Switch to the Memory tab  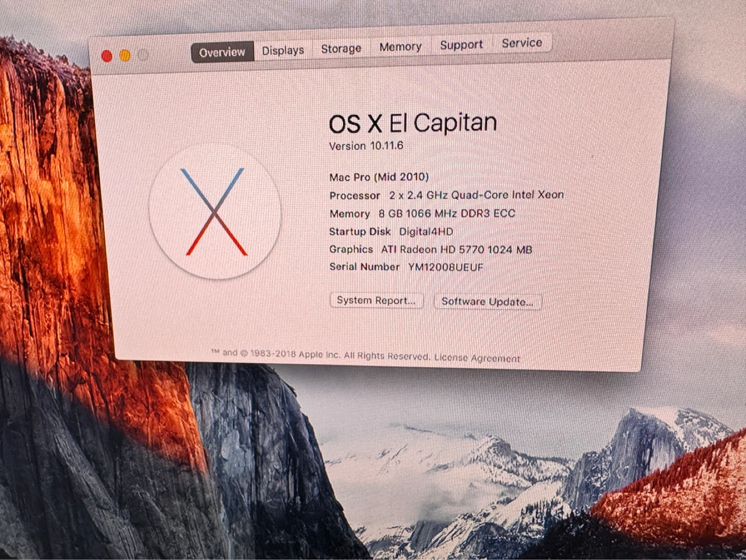pos(400,47)
